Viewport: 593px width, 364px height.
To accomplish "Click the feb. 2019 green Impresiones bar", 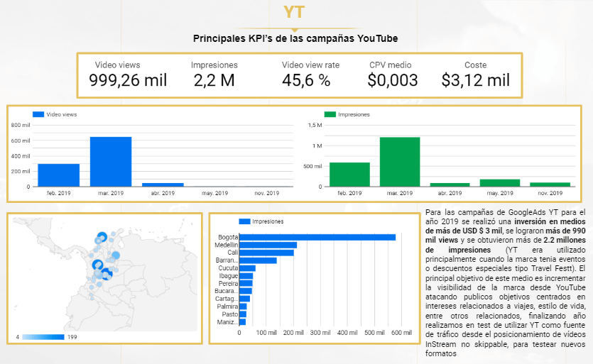I will point(349,175).
